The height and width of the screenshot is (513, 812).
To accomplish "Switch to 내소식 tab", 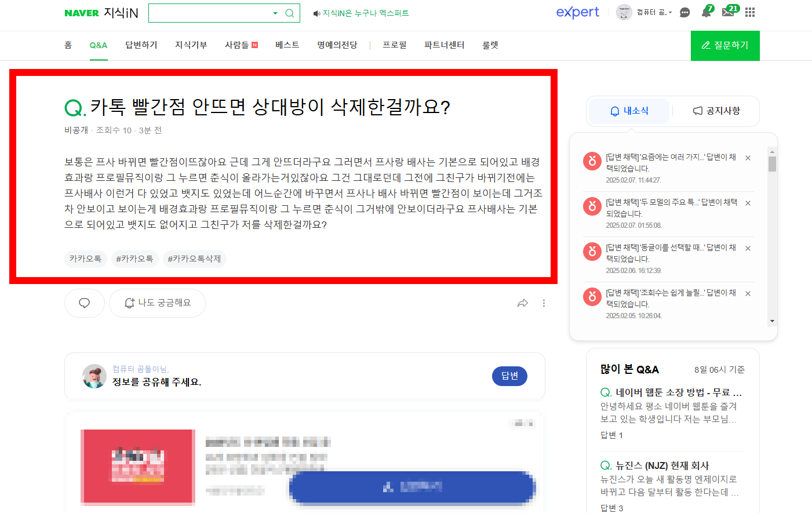I will tap(630, 111).
